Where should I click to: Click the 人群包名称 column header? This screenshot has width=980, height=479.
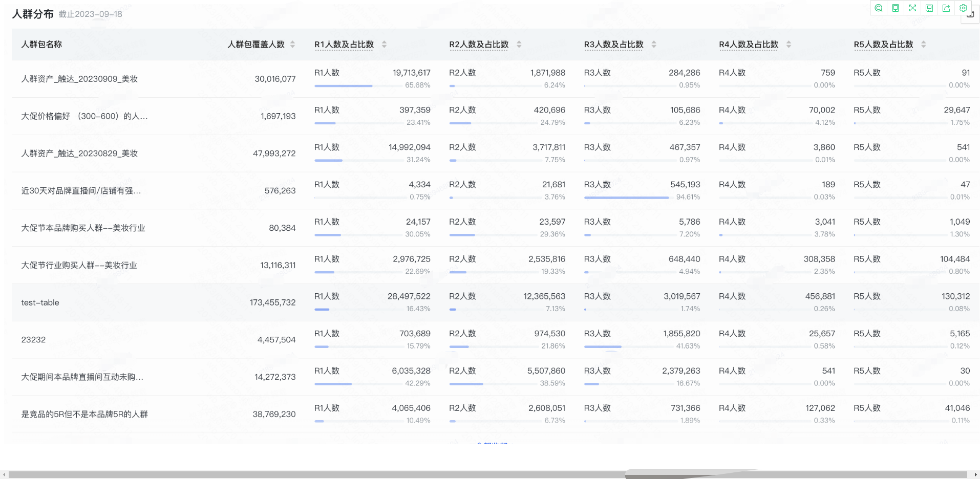41,45
